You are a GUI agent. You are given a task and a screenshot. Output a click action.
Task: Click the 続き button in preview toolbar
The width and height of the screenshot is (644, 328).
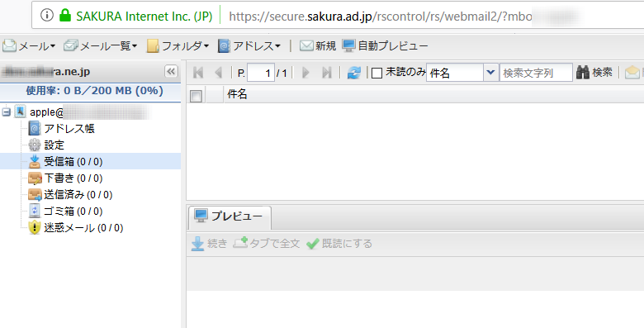[209, 244]
